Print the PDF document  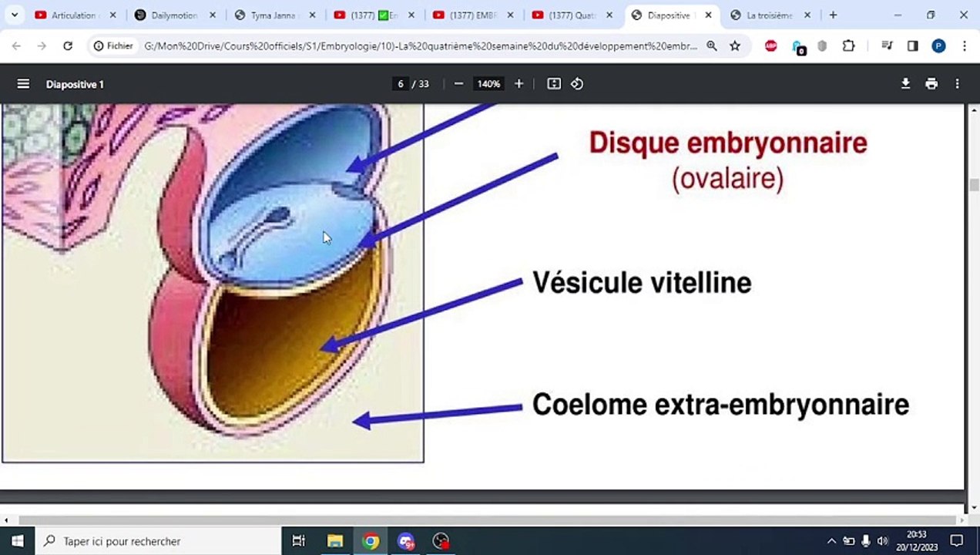pyautogui.click(x=931, y=84)
